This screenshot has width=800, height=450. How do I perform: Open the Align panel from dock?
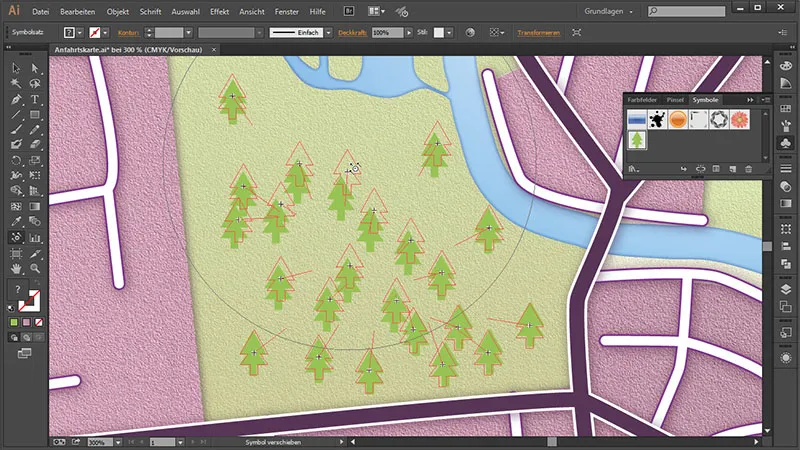tap(786, 246)
